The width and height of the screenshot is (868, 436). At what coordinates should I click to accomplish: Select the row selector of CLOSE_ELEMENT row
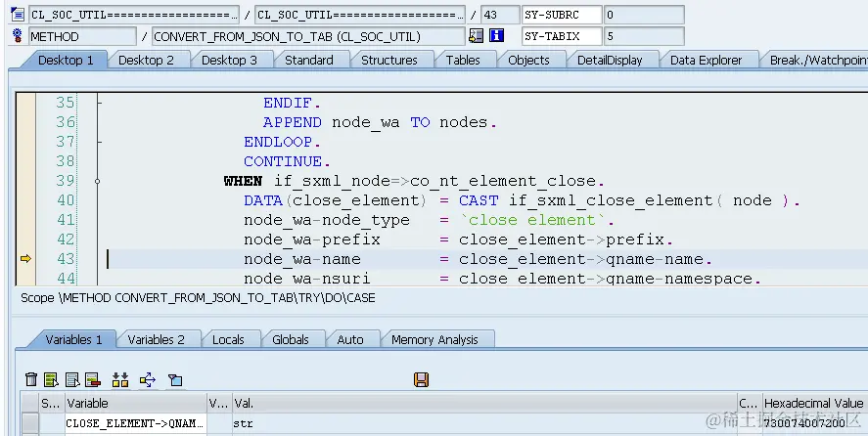(30, 423)
